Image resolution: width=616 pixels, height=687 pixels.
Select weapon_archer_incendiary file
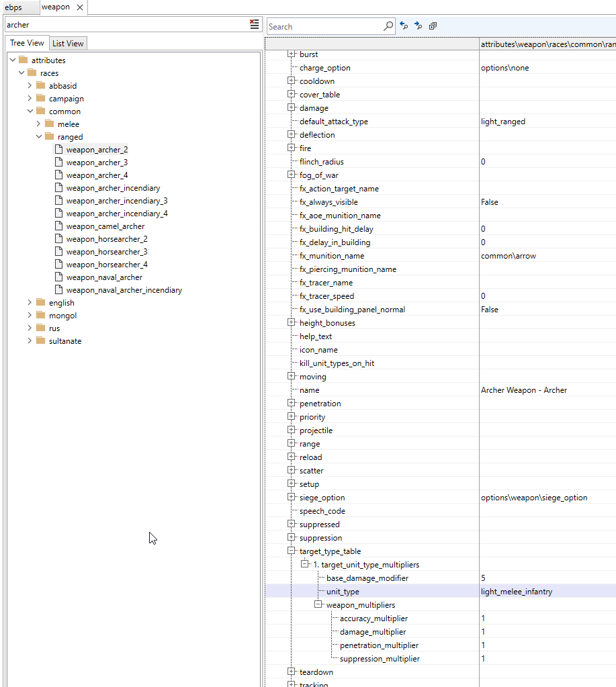113,188
